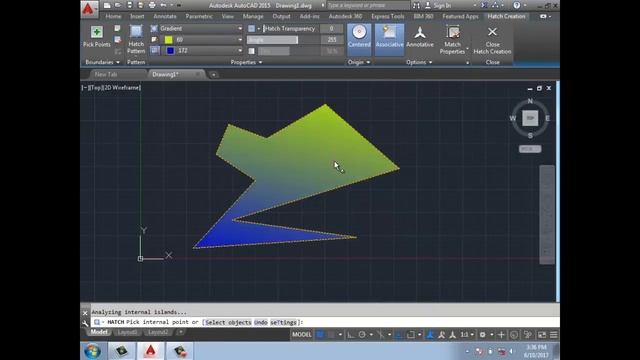Click the angle value field showing 255
Image resolution: width=640 pixels, height=360 pixels.
(331, 40)
